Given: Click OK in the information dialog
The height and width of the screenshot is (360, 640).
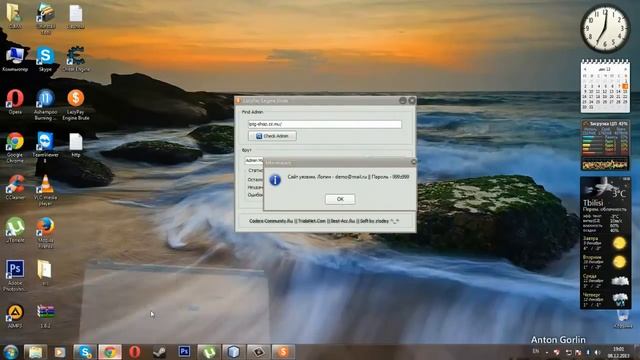Looking at the screenshot, I should click(x=340, y=199).
